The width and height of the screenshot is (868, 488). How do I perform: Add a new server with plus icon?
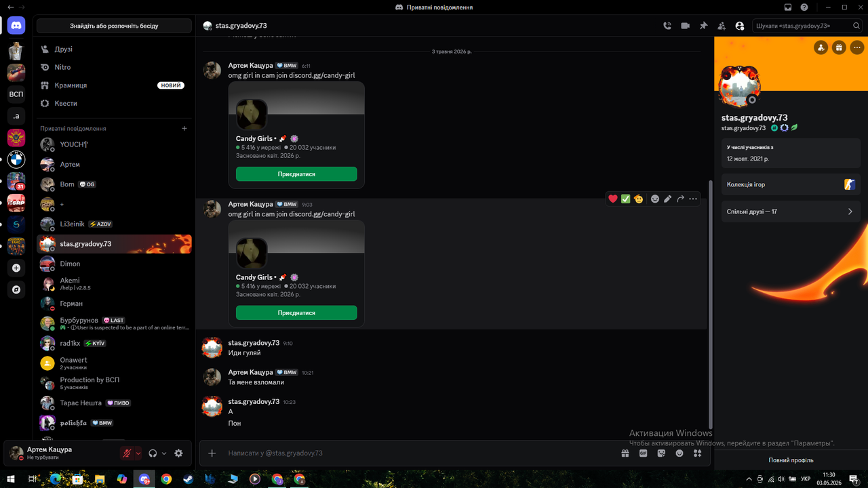[x=16, y=268]
